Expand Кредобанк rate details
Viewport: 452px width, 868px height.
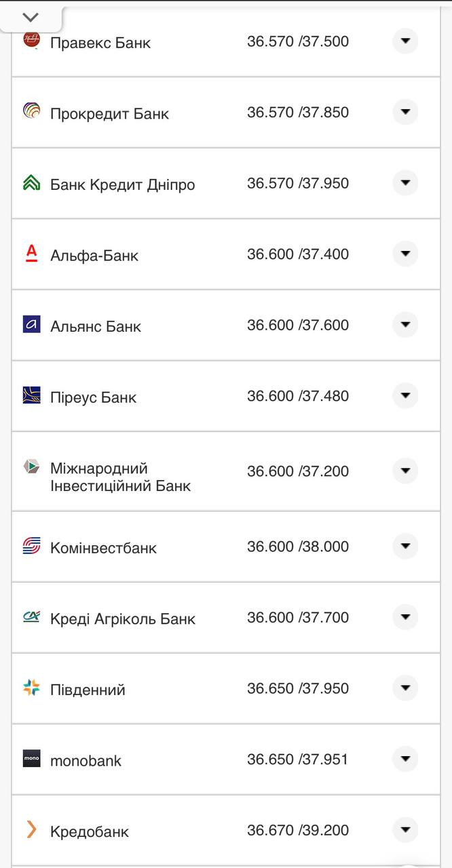coord(405,829)
